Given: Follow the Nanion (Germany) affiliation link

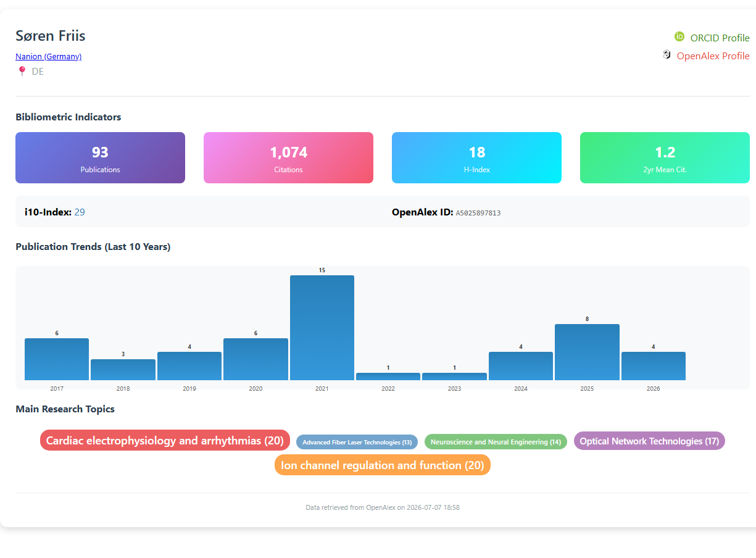Looking at the screenshot, I should [48, 56].
